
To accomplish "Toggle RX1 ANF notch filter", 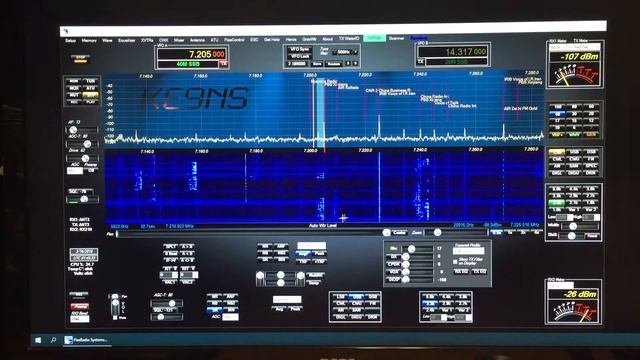I will pos(281,246).
